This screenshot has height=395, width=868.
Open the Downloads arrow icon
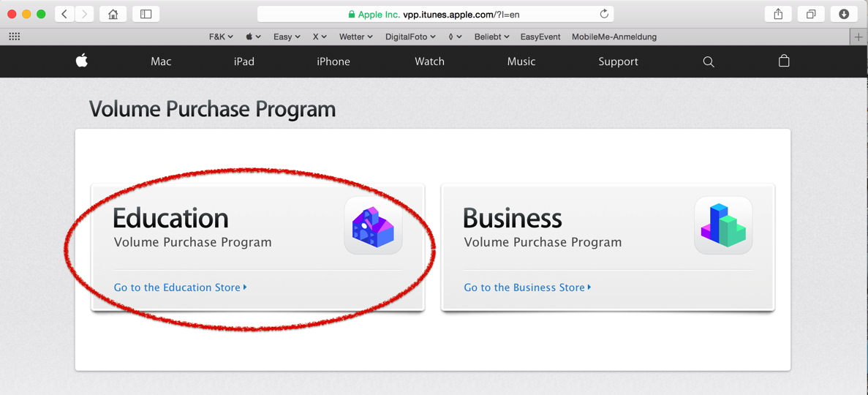[x=844, y=14]
